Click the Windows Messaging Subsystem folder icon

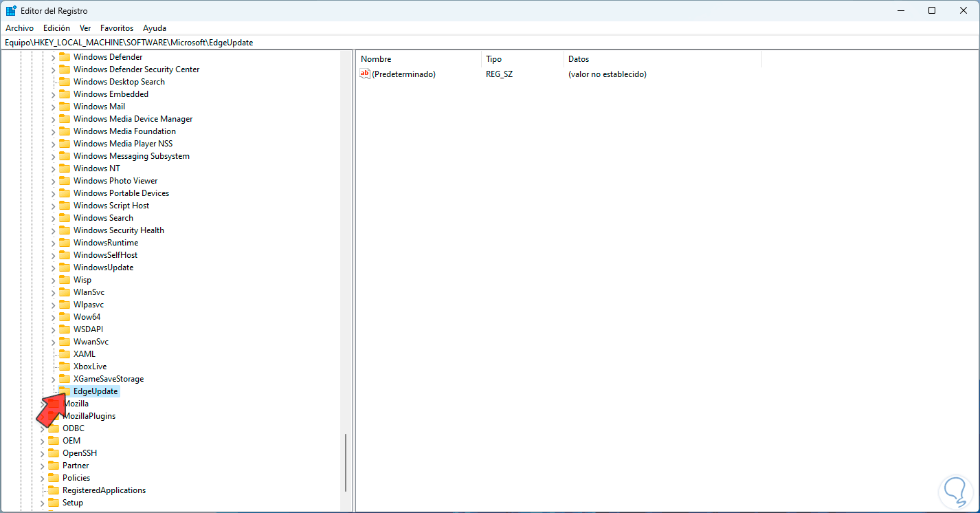(x=65, y=156)
